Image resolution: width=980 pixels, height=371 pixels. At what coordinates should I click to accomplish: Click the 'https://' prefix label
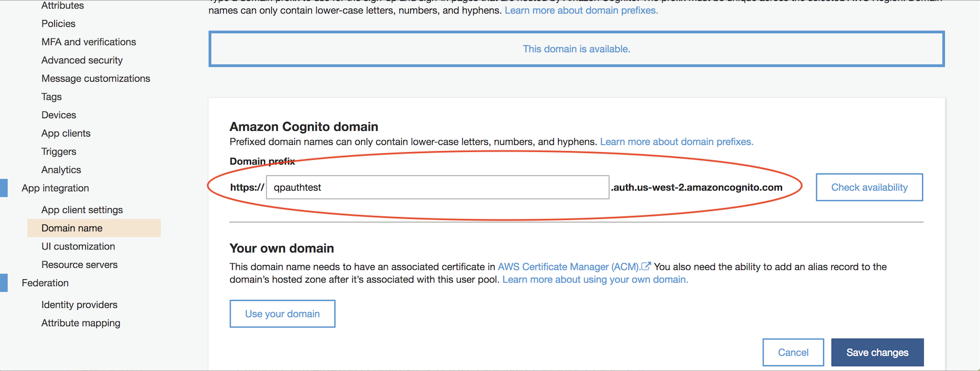[x=247, y=188]
